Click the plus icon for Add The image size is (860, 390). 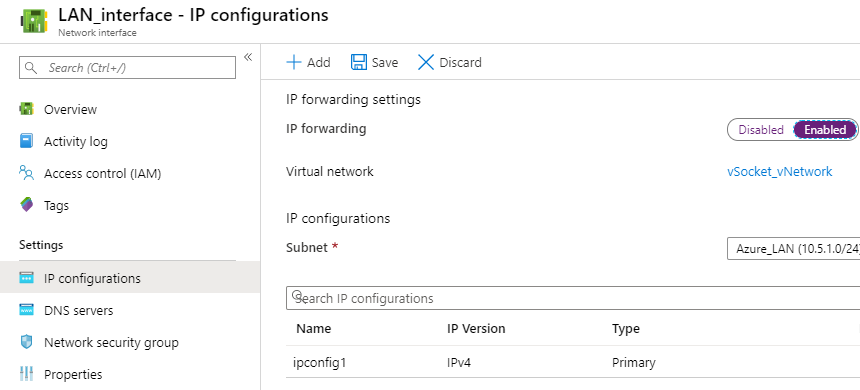coord(294,62)
